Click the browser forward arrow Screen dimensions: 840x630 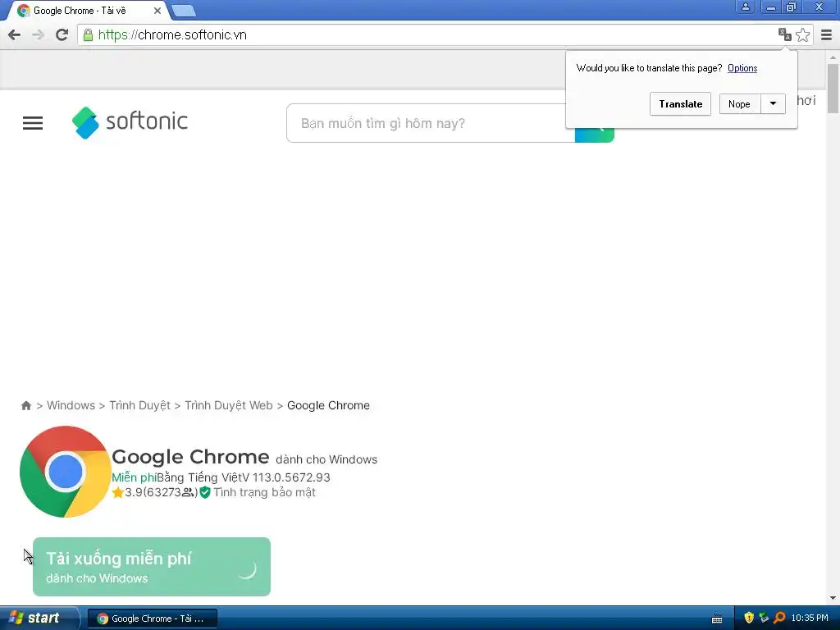click(x=38, y=34)
